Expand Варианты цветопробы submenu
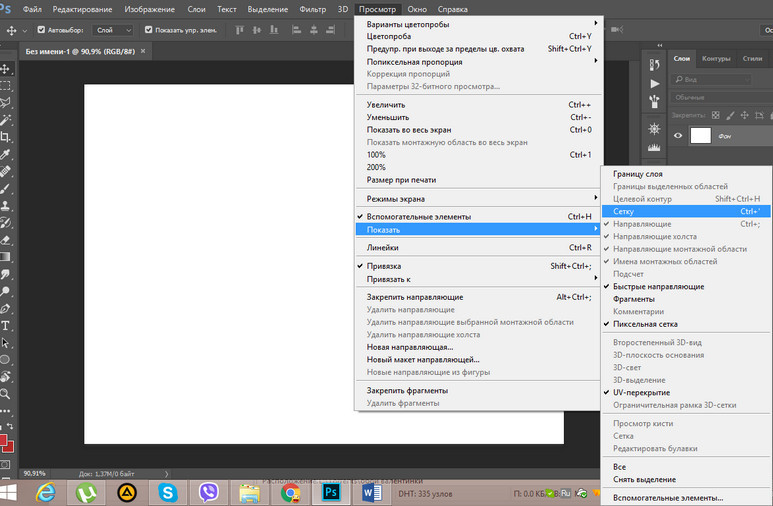 tap(478, 24)
